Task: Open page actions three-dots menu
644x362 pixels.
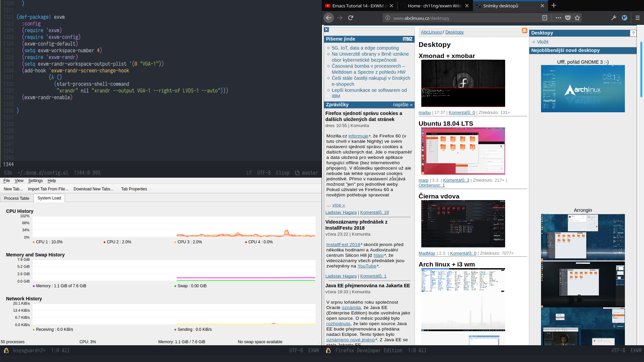Action: [x=558, y=18]
